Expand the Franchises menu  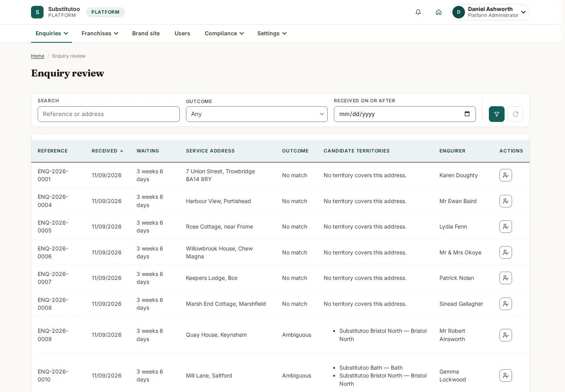[x=100, y=33]
